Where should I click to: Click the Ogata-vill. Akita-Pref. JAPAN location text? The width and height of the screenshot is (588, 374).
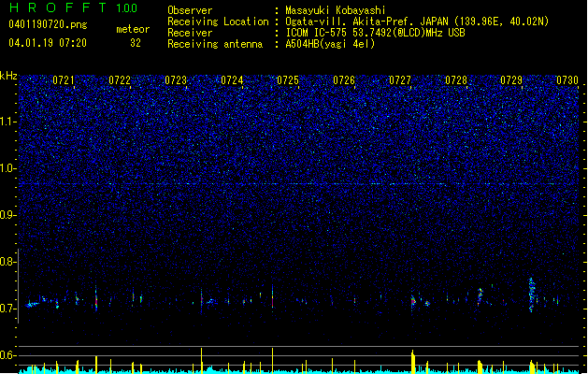click(417, 22)
